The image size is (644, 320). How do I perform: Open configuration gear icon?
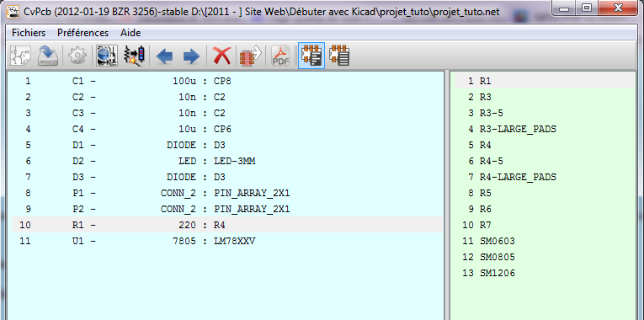tap(77, 56)
